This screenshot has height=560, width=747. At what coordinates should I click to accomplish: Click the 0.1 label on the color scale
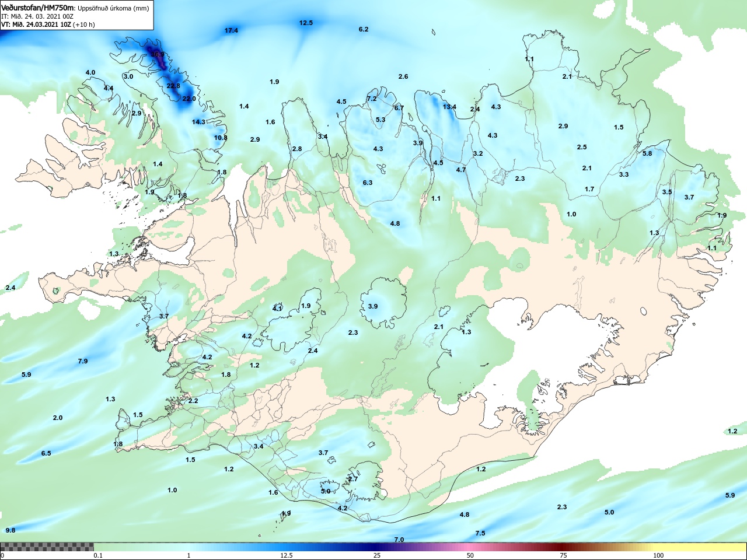(98, 555)
